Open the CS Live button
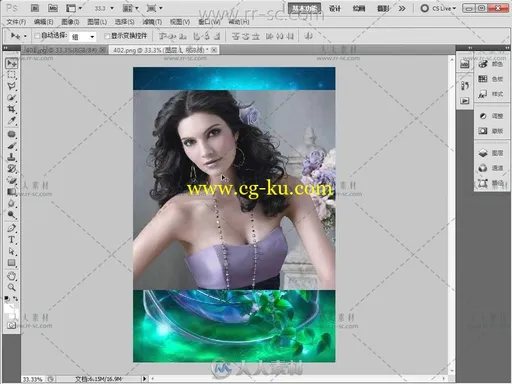The height and width of the screenshot is (384, 512). tap(439, 8)
